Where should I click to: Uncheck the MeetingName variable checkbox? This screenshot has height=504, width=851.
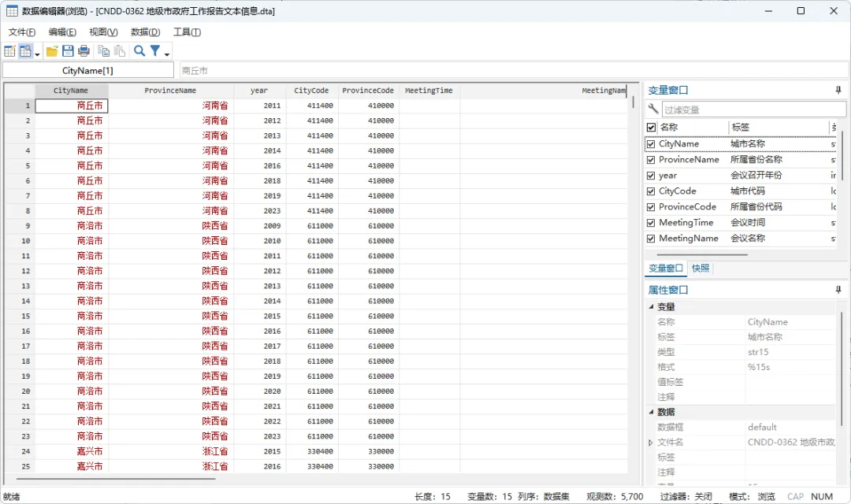click(x=651, y=239)
